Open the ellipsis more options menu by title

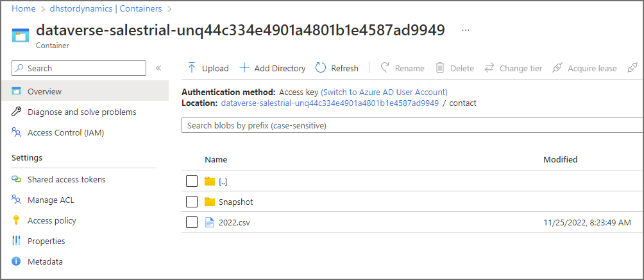465,30
